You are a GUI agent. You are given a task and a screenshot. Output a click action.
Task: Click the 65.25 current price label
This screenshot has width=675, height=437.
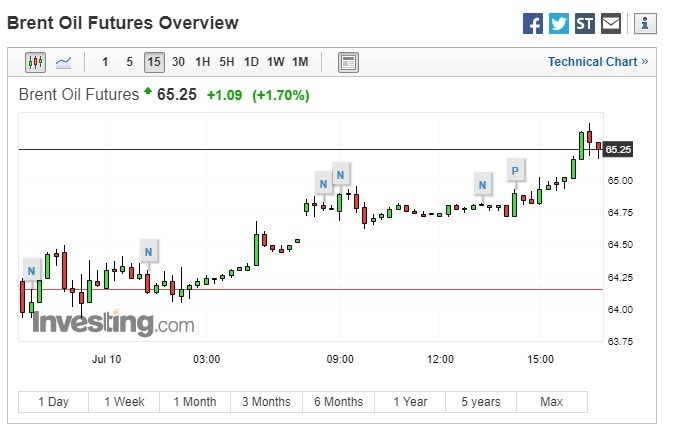click(618, 149)
